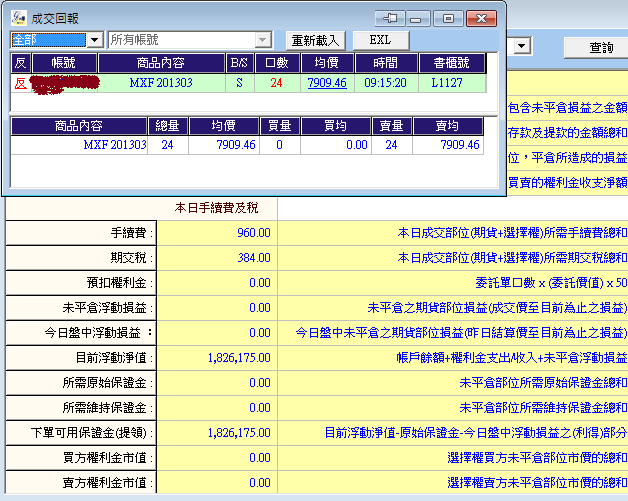
Task: Click the 今日盤中浮動損益 label
Action: click(x=99, y=332)
